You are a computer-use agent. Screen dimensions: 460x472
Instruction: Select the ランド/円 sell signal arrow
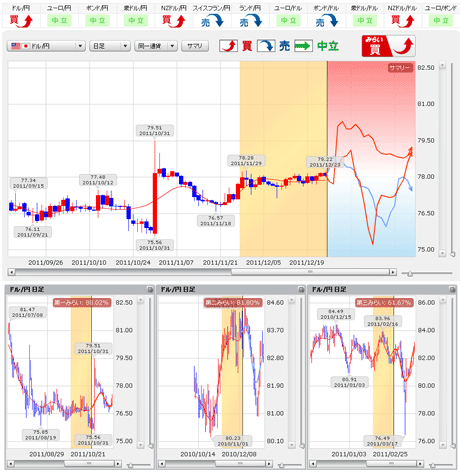click(250, 21)
